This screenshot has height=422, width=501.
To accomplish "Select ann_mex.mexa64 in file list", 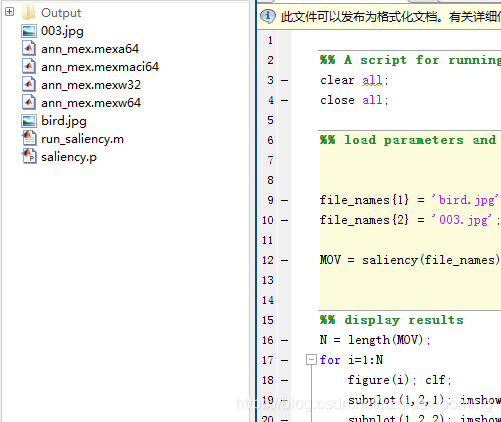I will pyautogui.click(x=90, y=49).
